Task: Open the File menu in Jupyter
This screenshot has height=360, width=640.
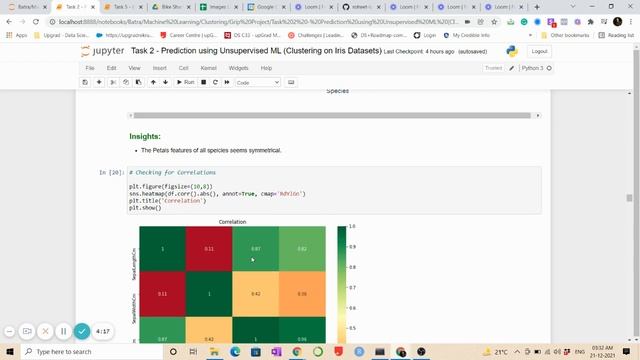Action: (90, 68)
